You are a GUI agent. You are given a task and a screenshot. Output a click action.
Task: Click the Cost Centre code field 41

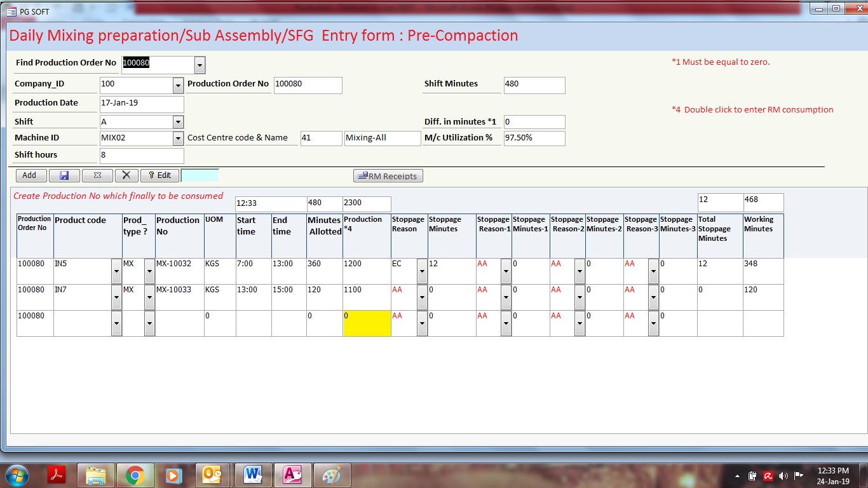point(321,139)
